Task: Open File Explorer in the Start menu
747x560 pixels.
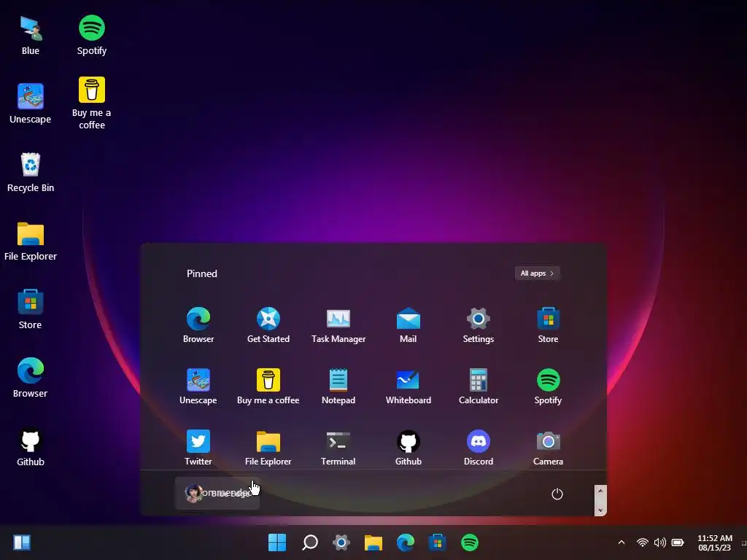Action: point(268,448)
